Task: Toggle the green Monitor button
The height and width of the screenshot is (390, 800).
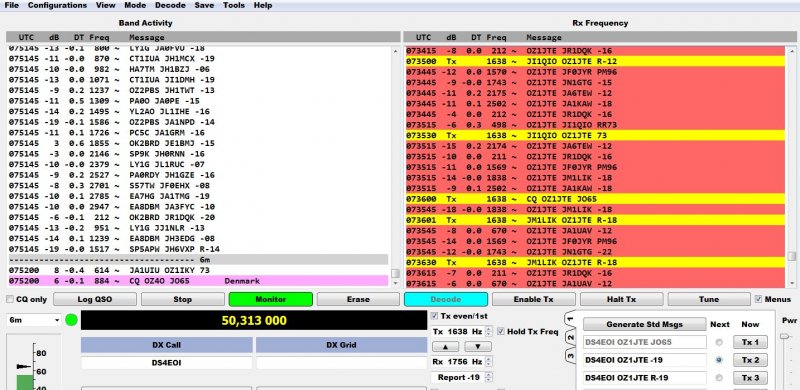Action: point(270,300)
